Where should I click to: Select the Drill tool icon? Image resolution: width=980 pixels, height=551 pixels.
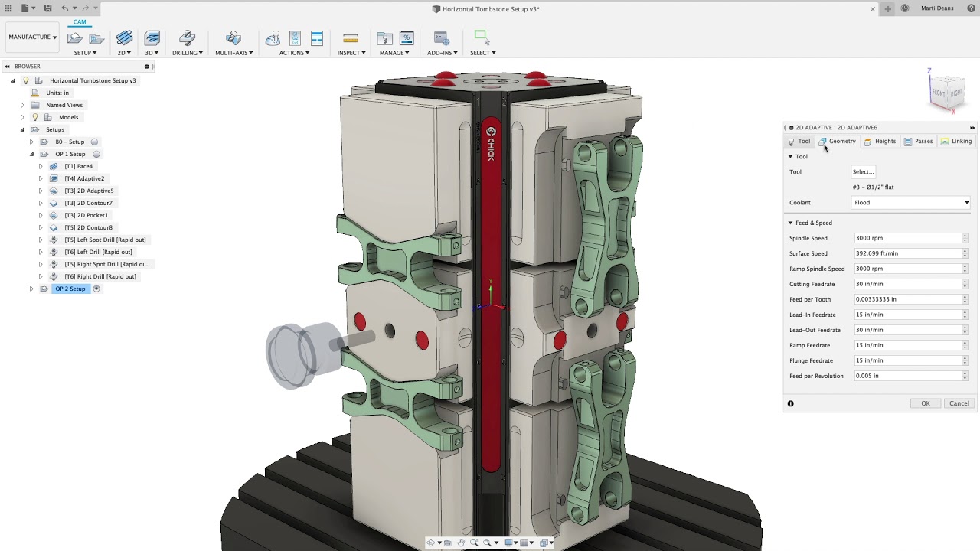point(187,38)
